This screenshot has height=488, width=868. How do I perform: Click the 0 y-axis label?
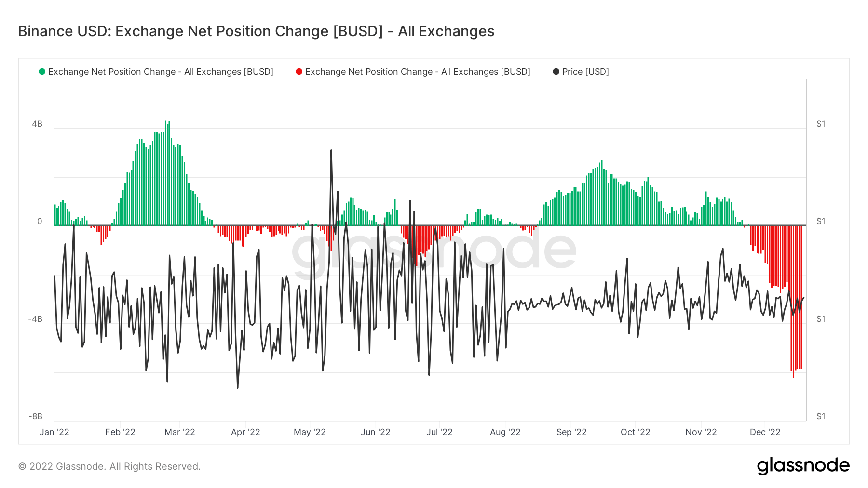[x=40, y=222]
